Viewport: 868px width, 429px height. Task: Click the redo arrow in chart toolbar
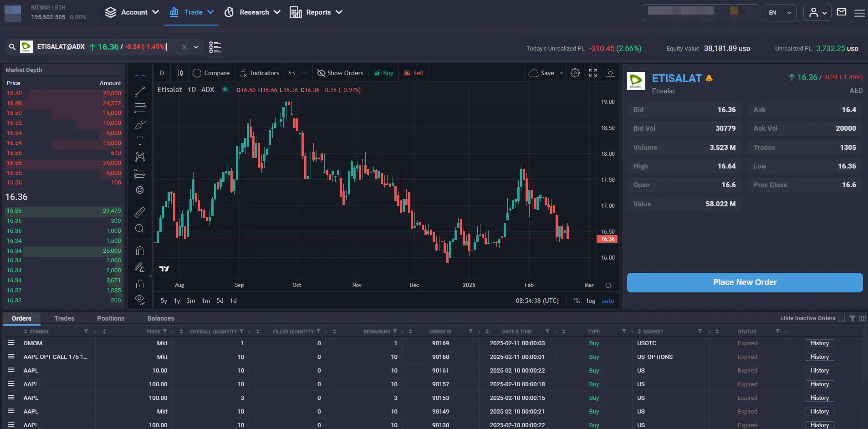tap(305, 73)
